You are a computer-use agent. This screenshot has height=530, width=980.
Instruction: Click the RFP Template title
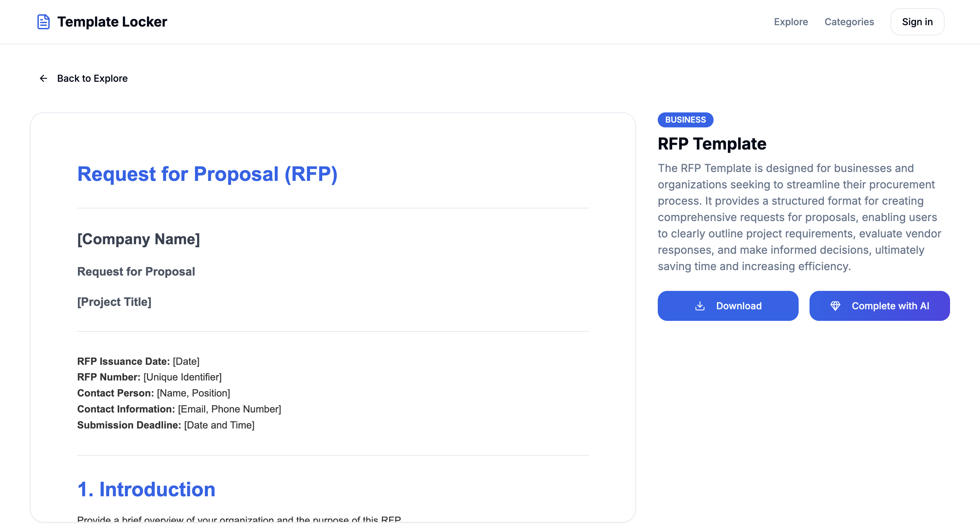pyautogui.click(x=712, y=144)
